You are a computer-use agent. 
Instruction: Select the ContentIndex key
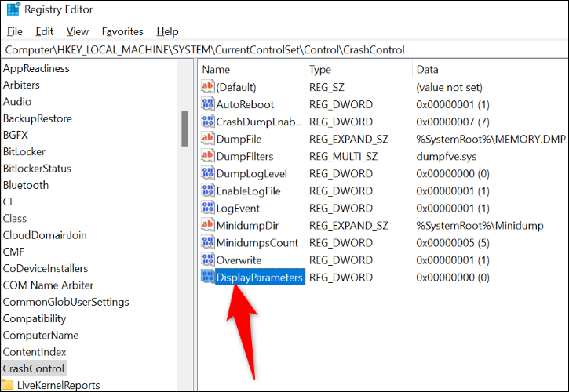click(x=35, y=352)
